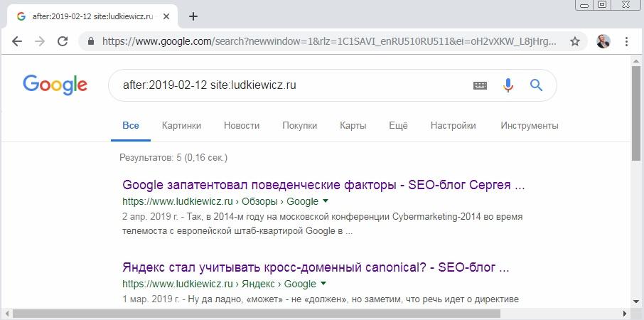This screenshot has height=320, width=644.
Task: Switch to the Новости tab
Action: pyautogui.click(x=242, y=125)
